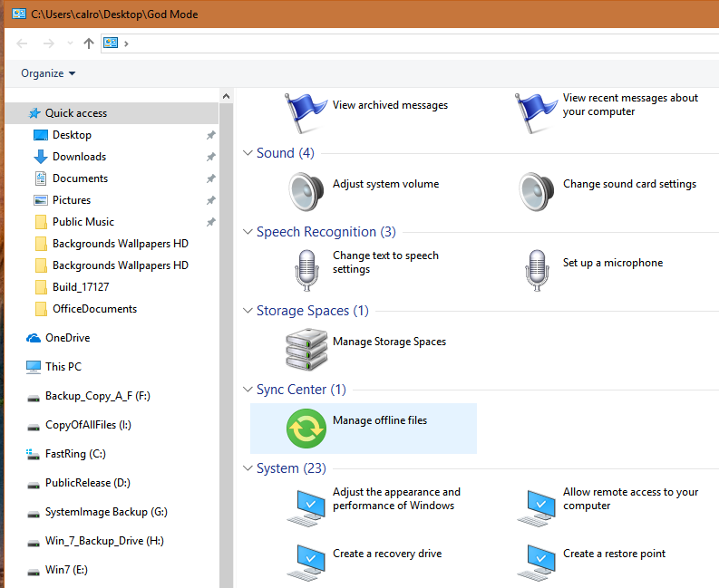
Task: Collapse the Sound (4) group chevron
Action: click(248, 153)
